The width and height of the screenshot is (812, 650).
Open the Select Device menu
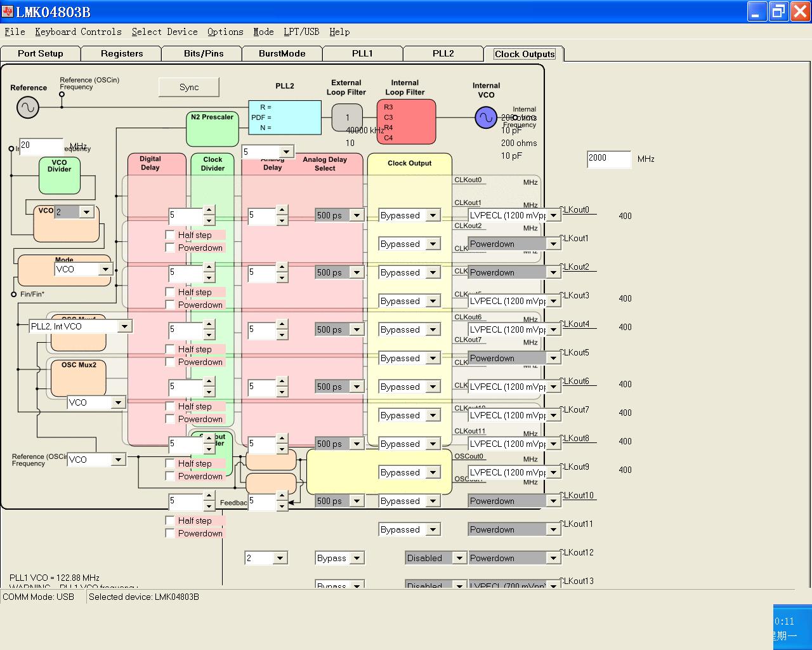(164, 32)
